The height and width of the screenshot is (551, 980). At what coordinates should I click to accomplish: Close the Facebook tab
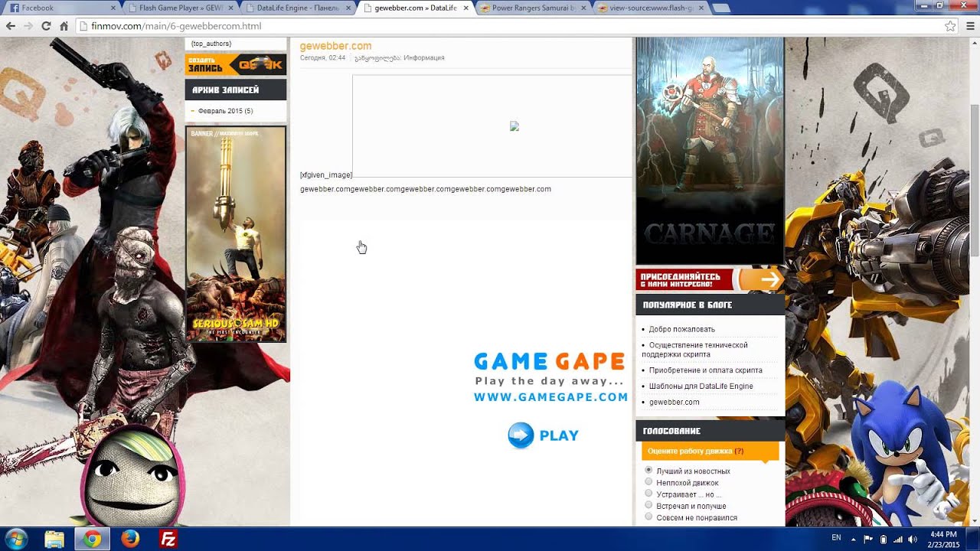[113, 8]
